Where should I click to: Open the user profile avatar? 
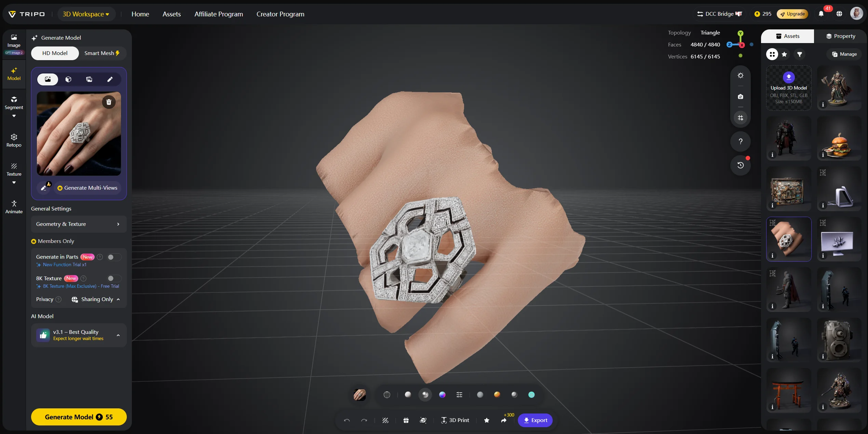pos(856,14)
